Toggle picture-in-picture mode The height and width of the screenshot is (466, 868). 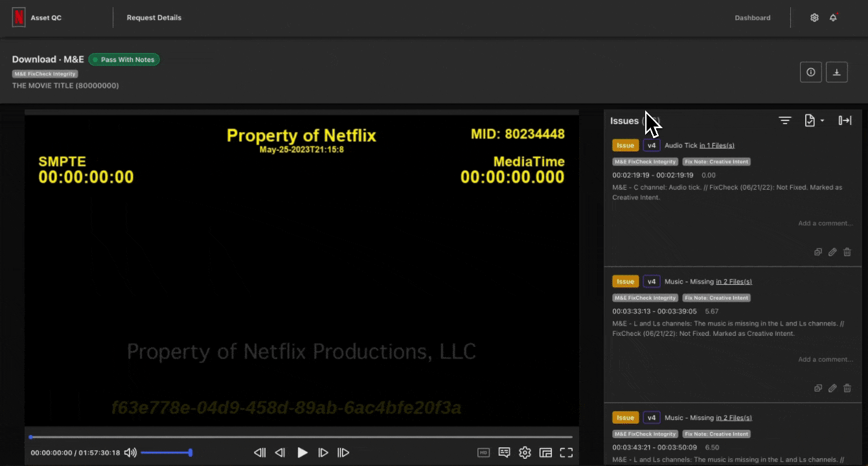coord(545,452)
